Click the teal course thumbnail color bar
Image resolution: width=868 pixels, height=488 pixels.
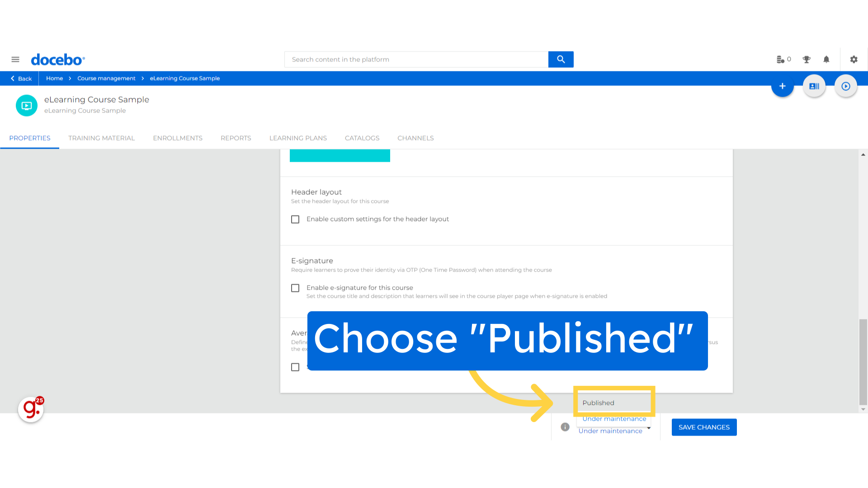tap(340, 155)
